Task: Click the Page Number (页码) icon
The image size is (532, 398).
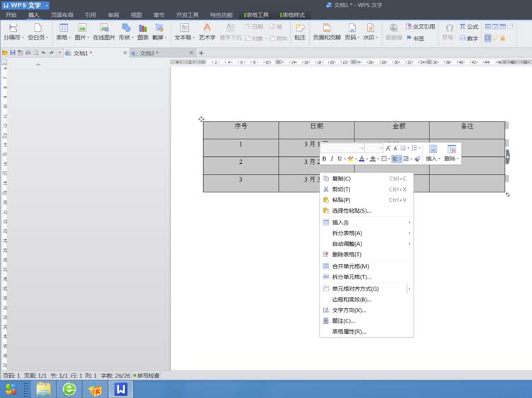Action: coord(352,28)
